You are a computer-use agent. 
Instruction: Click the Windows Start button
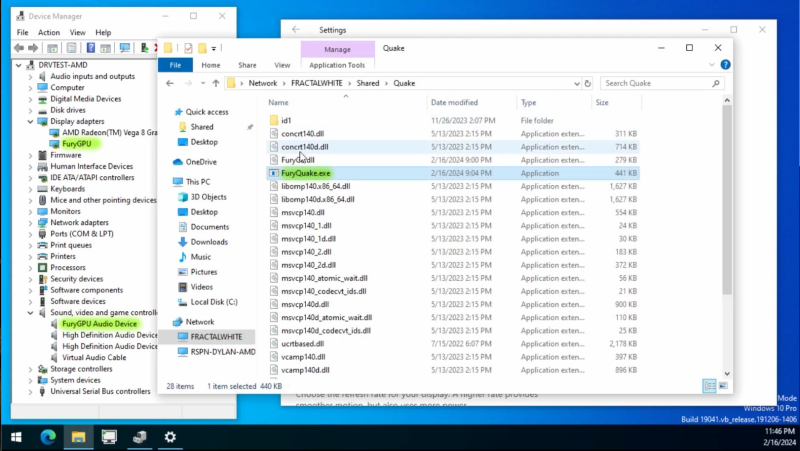[15, 437]
